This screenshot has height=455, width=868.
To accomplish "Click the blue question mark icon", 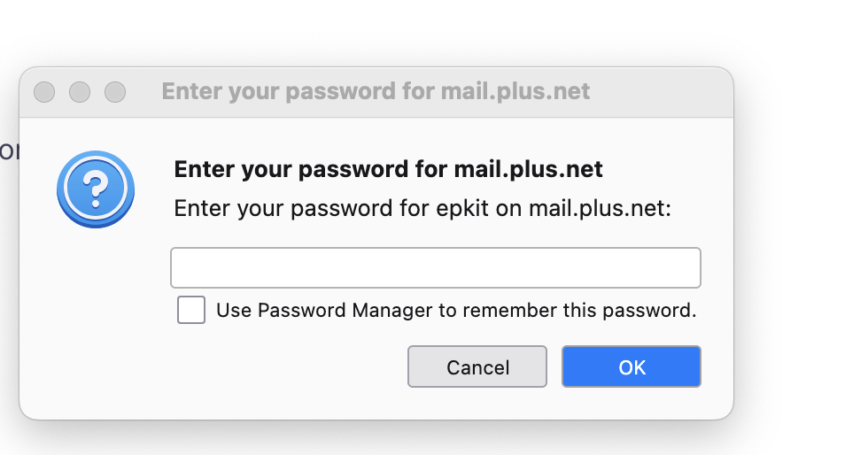I will point(95,189).
